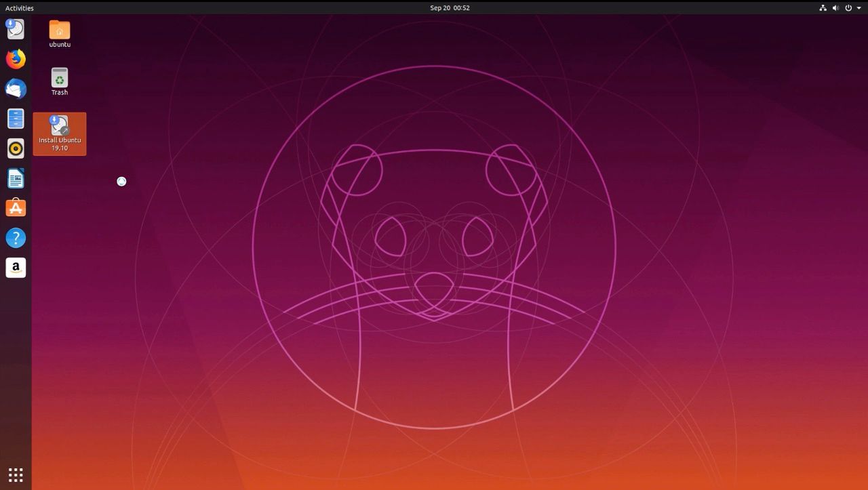Screen dimensions: 868x490
Task: Open the Ubuntu Software store
Action: tap(16, 208)
